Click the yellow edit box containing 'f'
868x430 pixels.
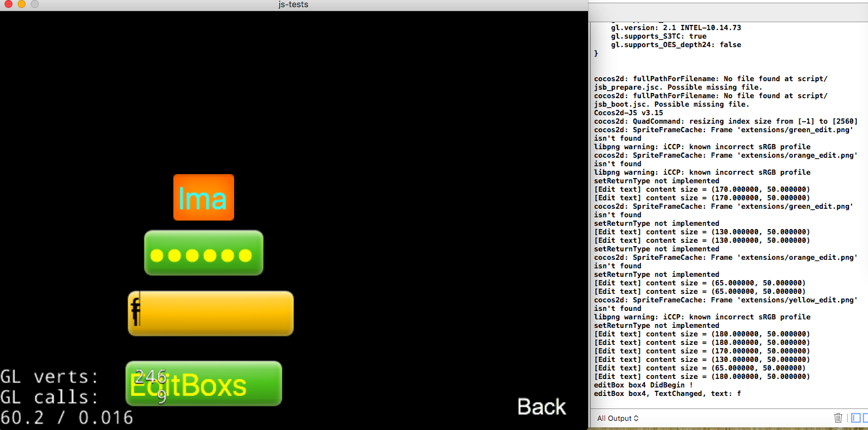211,314
